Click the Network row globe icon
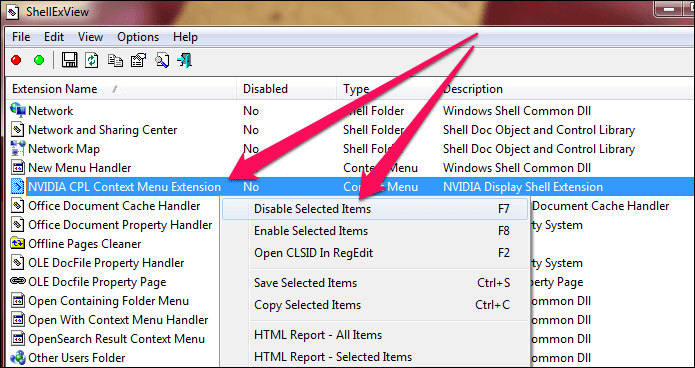695x368 pixels. 18,110
